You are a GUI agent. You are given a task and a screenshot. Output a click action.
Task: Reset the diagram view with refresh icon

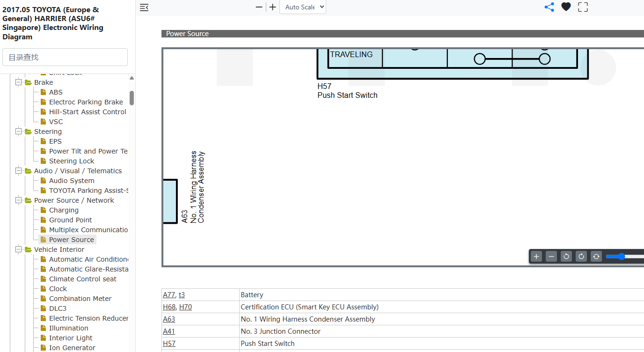596,257
